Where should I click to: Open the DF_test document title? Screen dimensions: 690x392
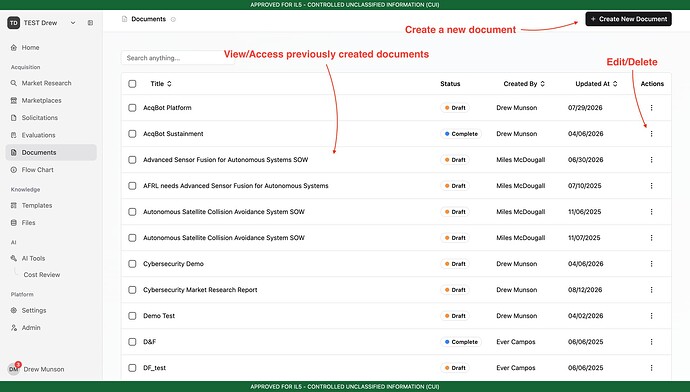point(154,368)
